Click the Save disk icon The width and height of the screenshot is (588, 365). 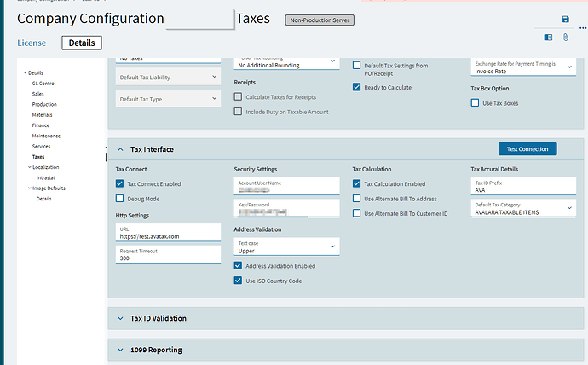[x=566, y=19]
